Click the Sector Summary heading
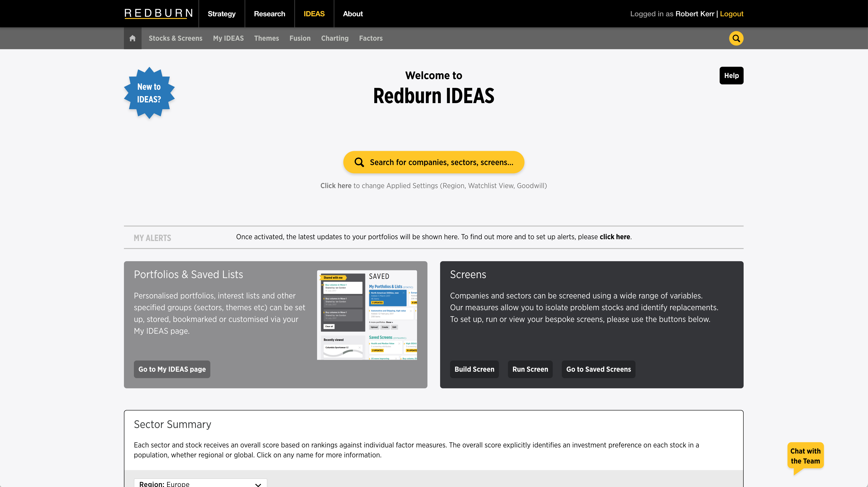868x487 pixels. (x=173, y=424)
